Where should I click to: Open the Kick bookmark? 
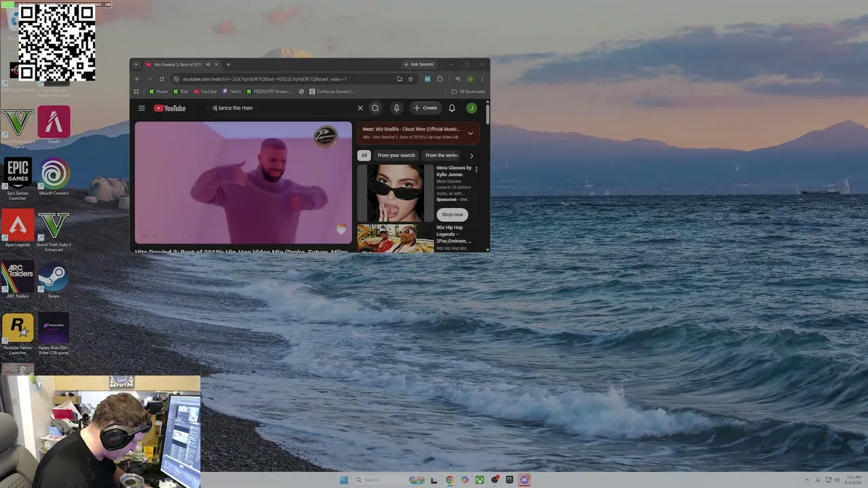pos(180,91)
